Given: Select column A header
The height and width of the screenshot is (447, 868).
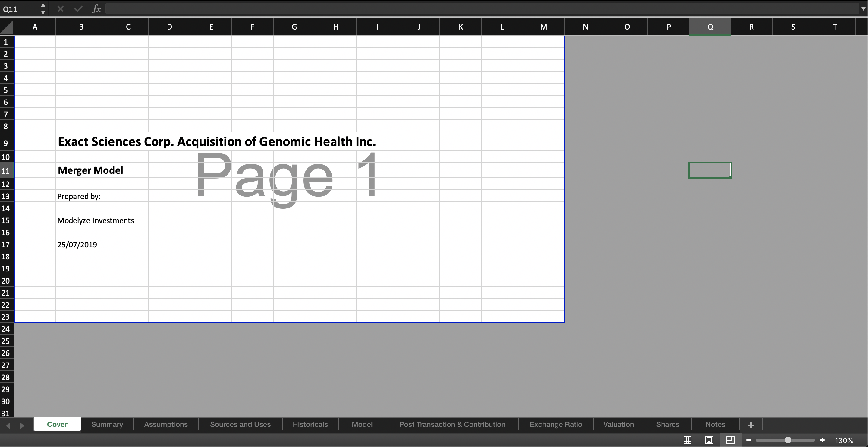Looking at the screenshot, I should [x=35, y=27].
